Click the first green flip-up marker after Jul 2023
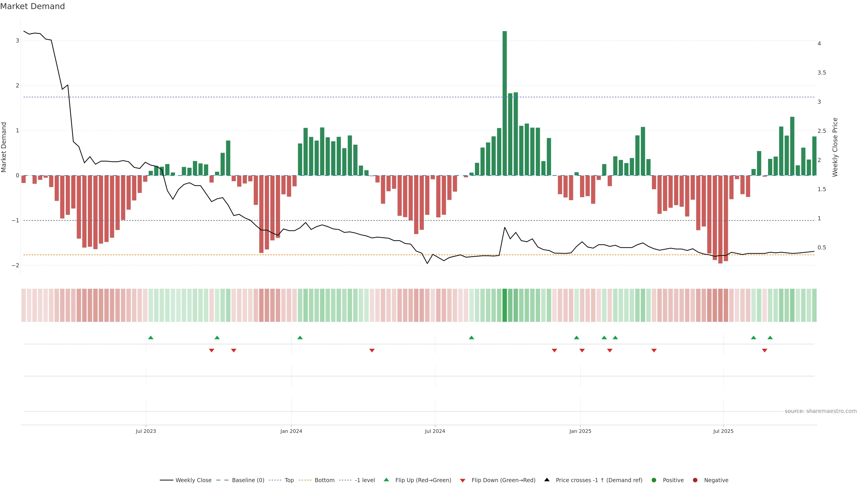Image resolution: width=868 pixels, height=488 pixels. click(151, 338)
